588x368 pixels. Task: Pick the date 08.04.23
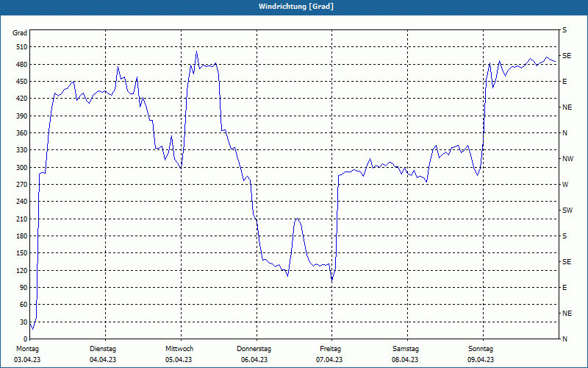(405, 360)
